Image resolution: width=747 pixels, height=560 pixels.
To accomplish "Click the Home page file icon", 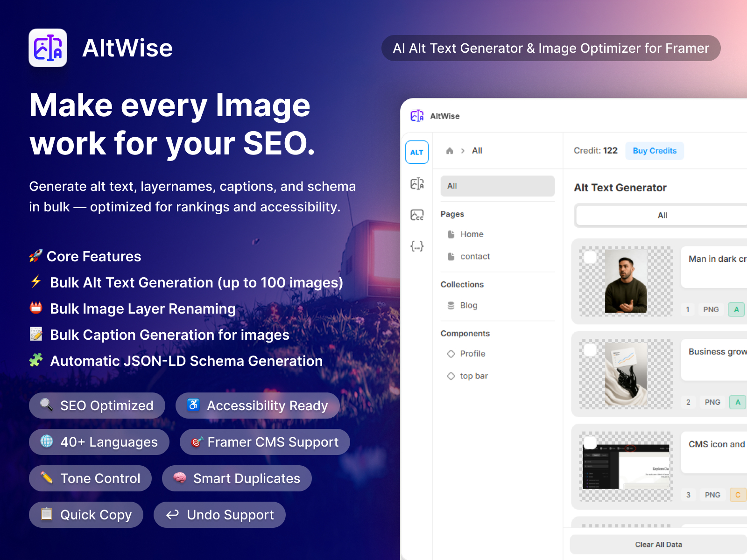I will [x=451, y=234].
